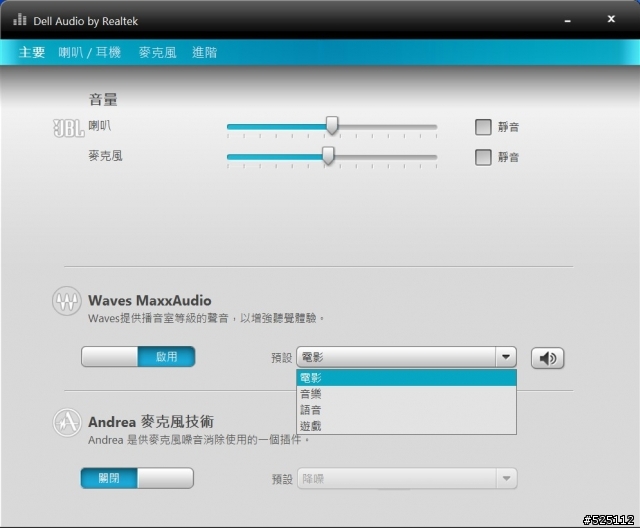Open the 進階 tab
This screenshot has width=640, height=528.
pos(204,52)
